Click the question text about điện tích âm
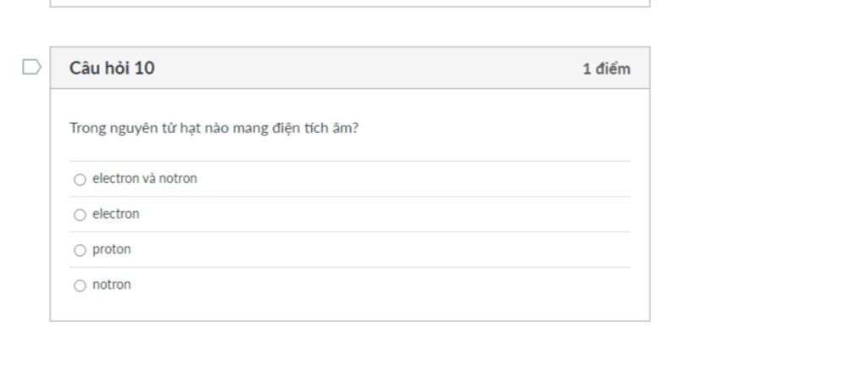 coord(214,129)
